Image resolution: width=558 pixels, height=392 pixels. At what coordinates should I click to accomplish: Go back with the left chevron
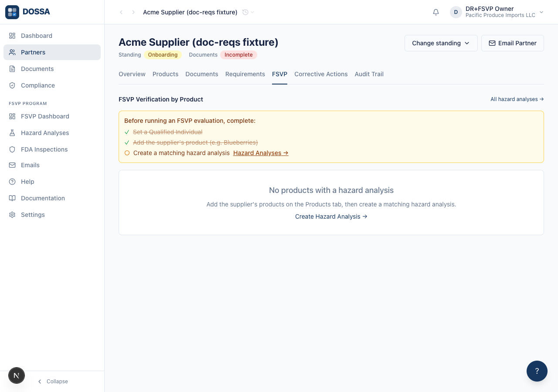click(x=121, y=12)
